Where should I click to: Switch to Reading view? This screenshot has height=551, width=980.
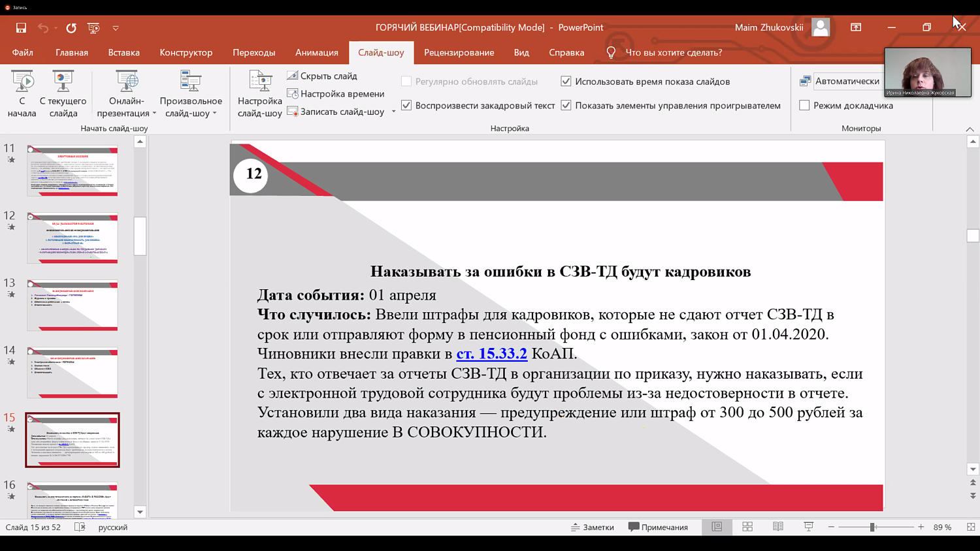coord(778,527)
